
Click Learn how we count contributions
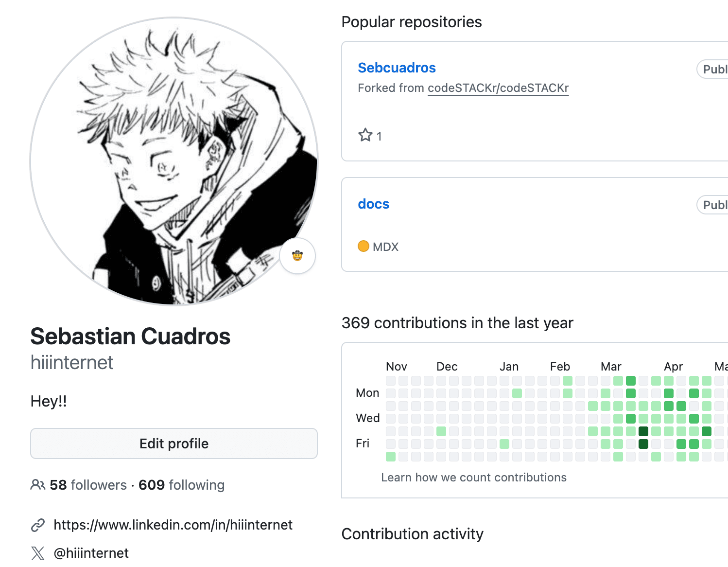pyautogui.click(x=473, y=478)
